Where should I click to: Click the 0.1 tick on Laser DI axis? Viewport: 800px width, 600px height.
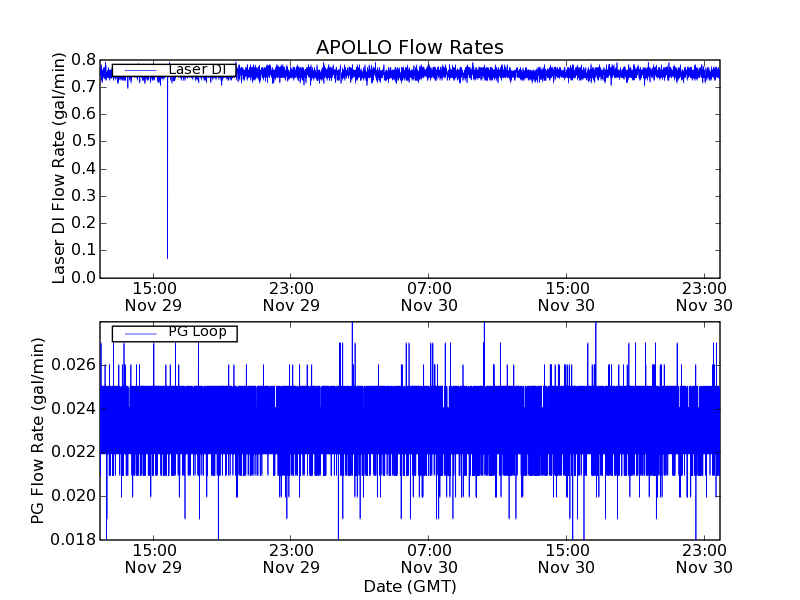(x=84, y=251)
